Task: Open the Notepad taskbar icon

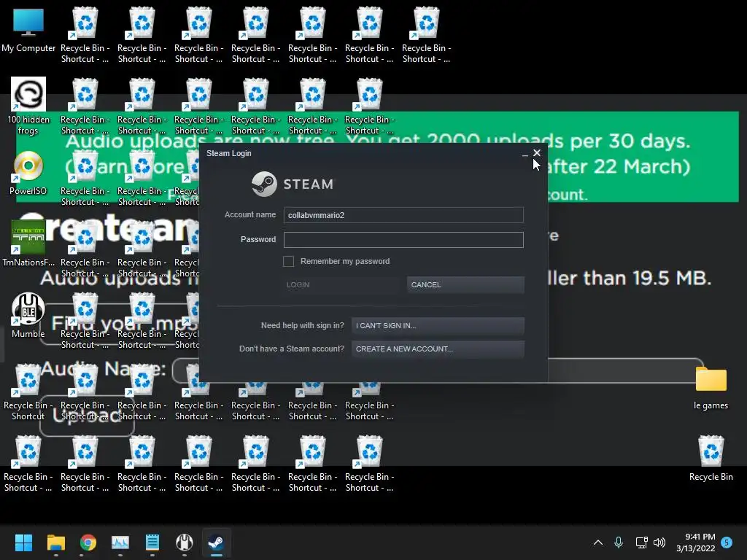Action: click(152, 542)
